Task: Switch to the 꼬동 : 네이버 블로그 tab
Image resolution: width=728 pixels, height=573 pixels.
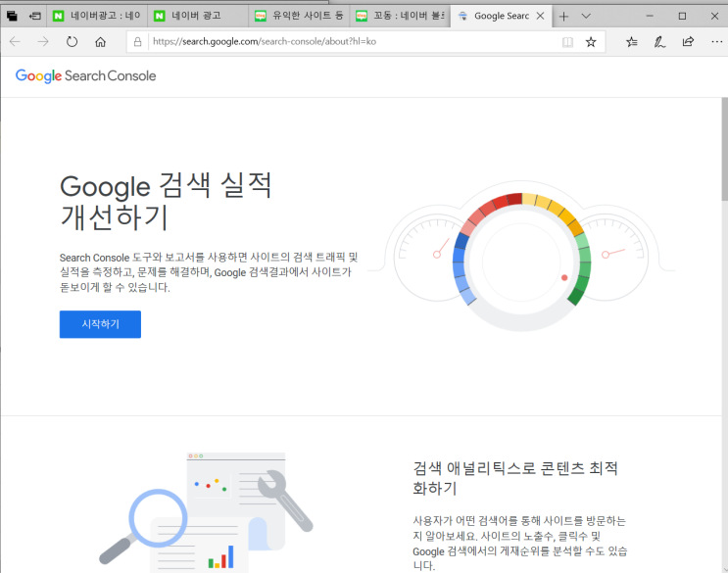Action: click(x=400, y=16)
